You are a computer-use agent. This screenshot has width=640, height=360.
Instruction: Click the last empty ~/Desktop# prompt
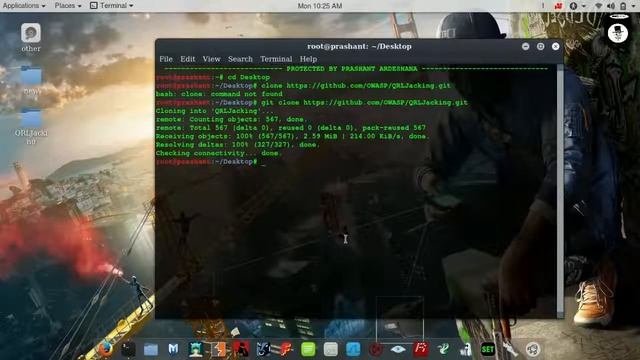[x=211, y=162]
